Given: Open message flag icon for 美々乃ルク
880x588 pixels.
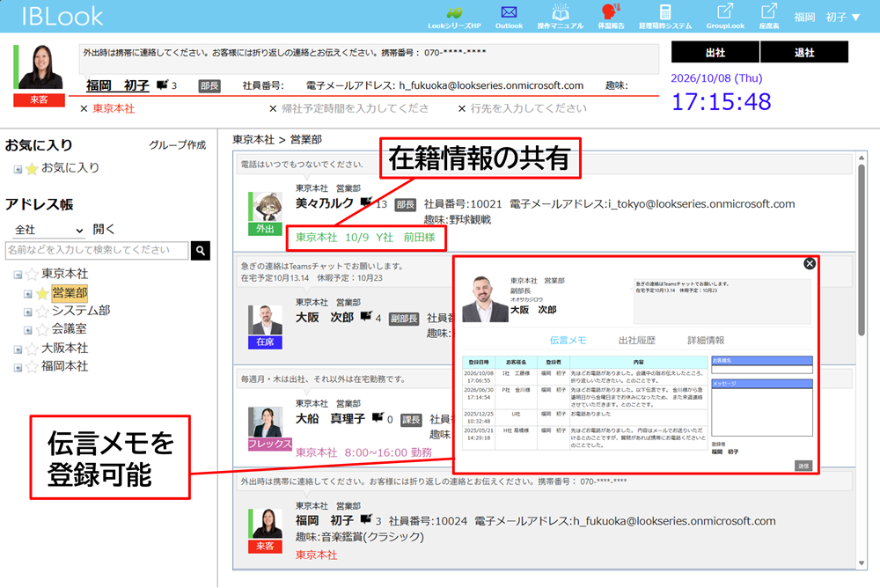Looking at the screenshot, I should (x=366, y=202).
